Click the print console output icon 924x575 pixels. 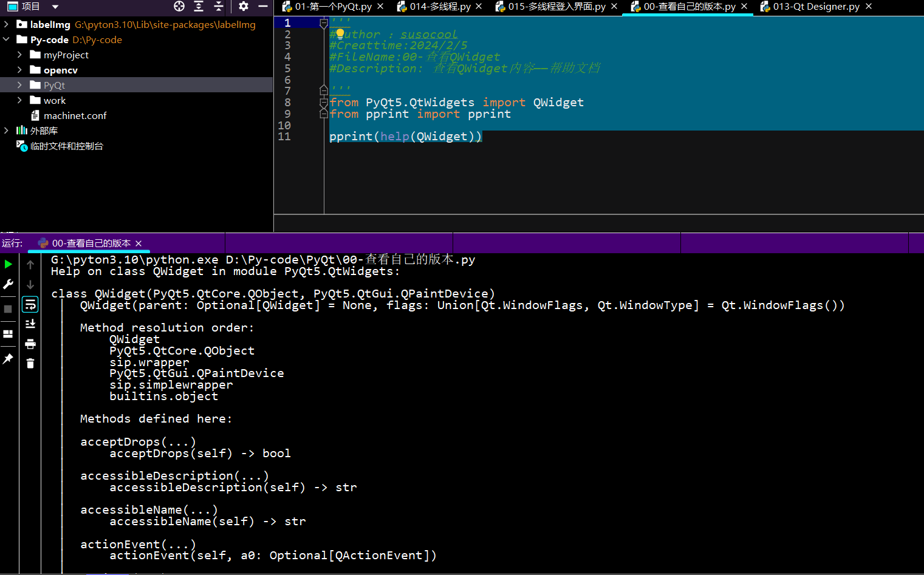(x=30, y=344)
